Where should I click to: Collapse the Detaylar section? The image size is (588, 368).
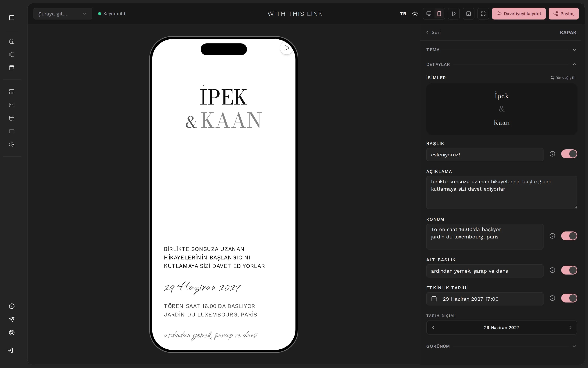pyautogui.click(x=501, y=65)
